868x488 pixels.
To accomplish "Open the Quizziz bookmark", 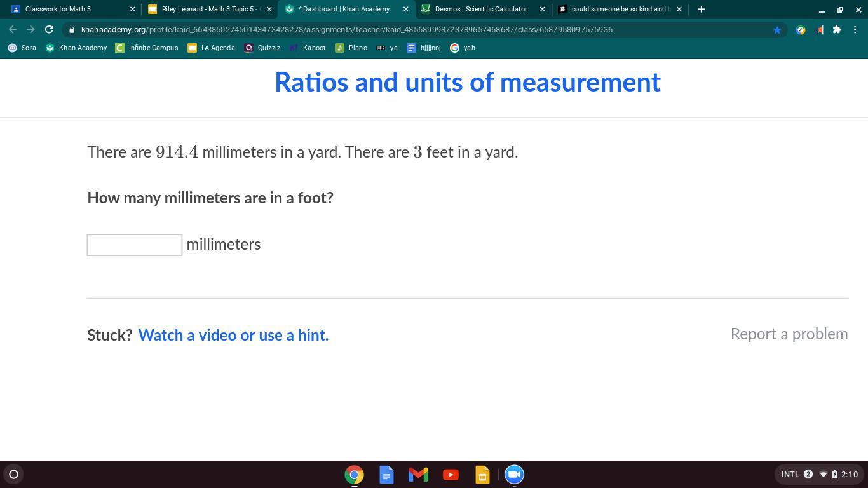I will coord(262,48).
